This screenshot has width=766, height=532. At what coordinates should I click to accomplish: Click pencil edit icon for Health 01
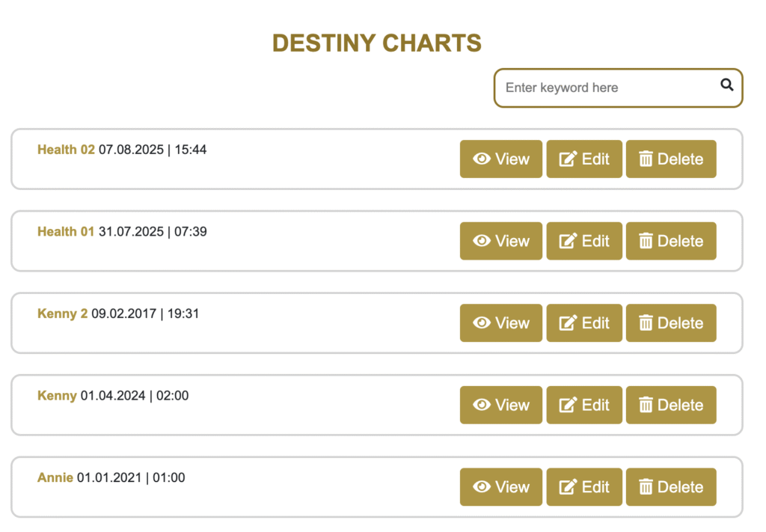[569, 241]
